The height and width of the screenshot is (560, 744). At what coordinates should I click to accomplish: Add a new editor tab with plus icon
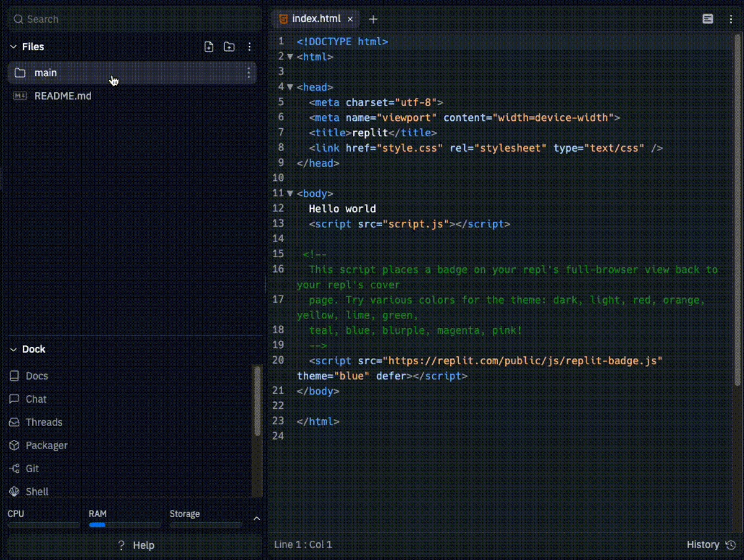[x=373, y=19]
